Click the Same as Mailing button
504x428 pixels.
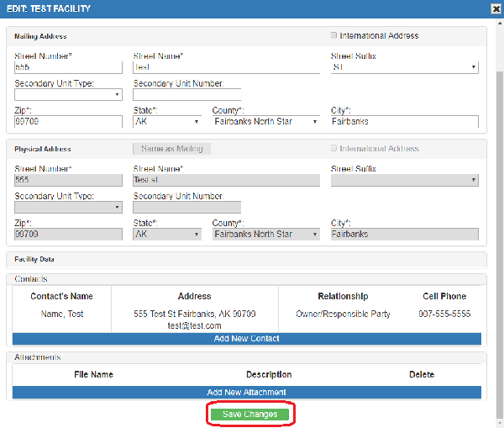tap(172, 149)
